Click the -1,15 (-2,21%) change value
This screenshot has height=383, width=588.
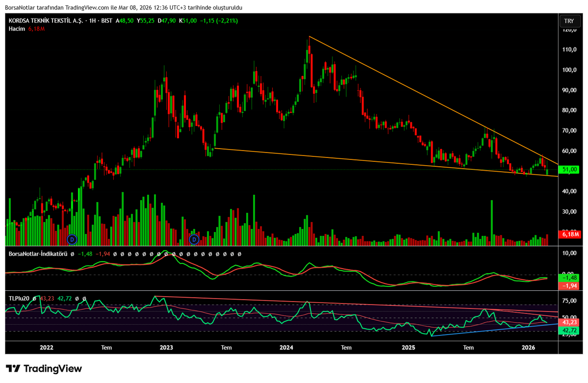pos(219,21)
